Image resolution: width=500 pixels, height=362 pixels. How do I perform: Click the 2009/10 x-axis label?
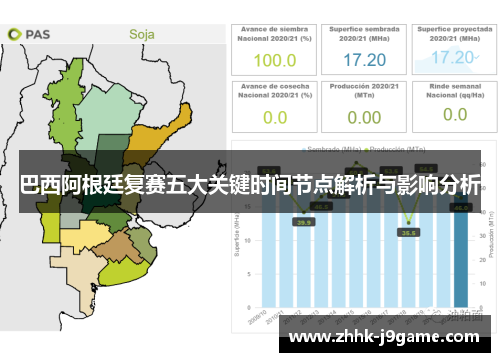(x=257, y=317)
